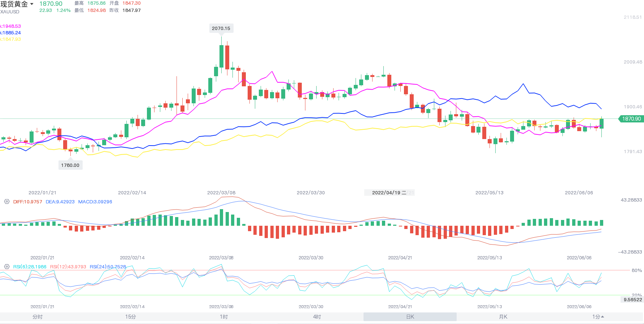Screen dimensions: 644x324
Task: Click the yellow moving average value 1847.93
Action: tap(11, 39)
